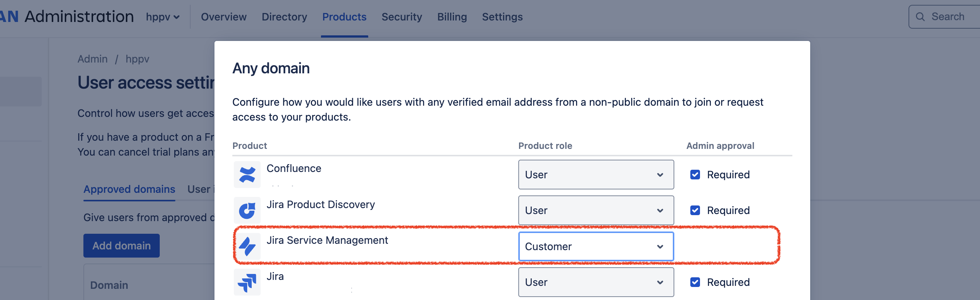Open the Security tab

(x=402, y=17)
